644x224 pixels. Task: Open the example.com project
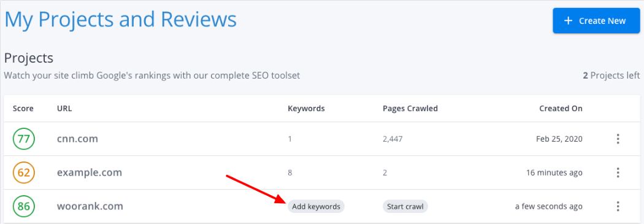coord(90,172)
